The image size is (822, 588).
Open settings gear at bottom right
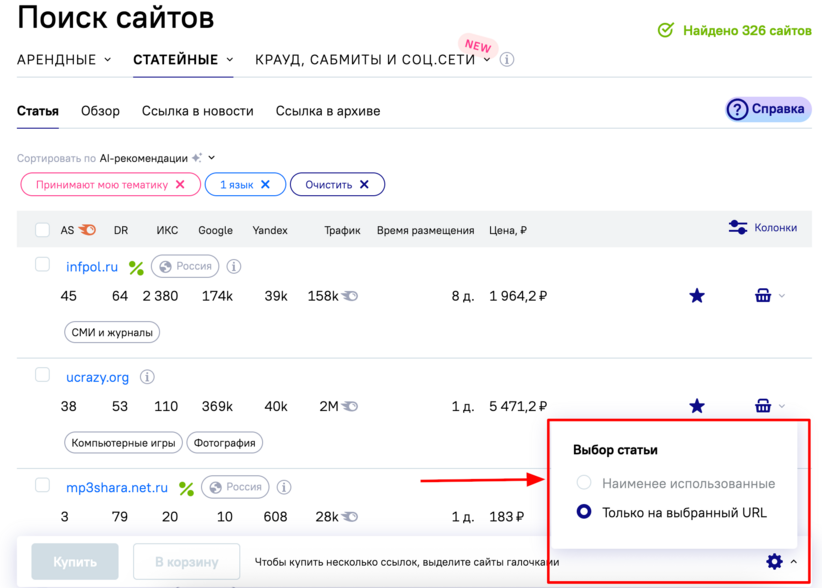point(774,561)
